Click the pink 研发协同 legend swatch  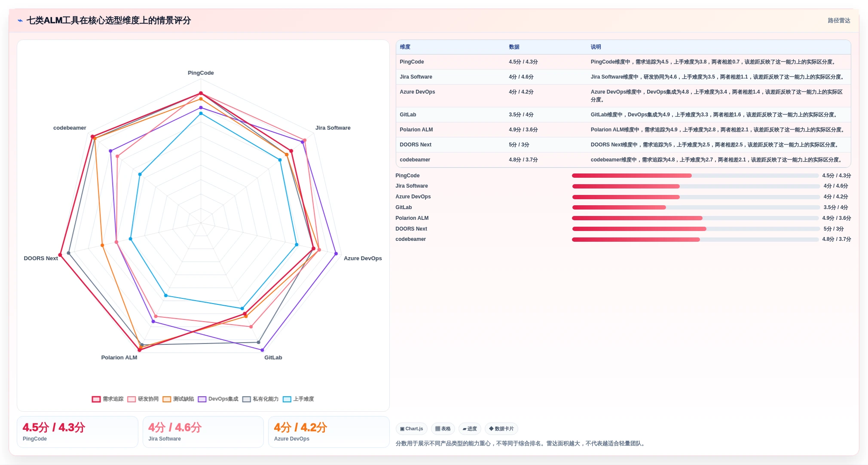(x=131, y=399)
